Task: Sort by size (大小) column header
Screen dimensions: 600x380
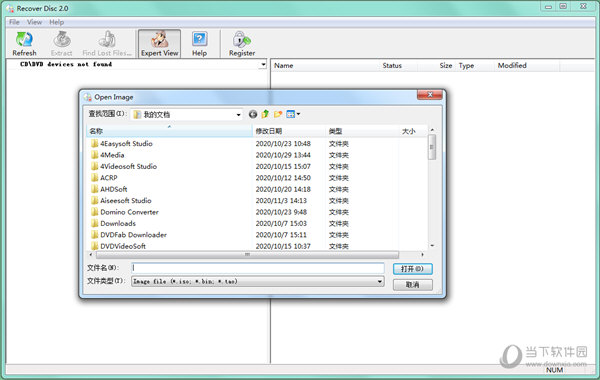Action: coord(412,131)
